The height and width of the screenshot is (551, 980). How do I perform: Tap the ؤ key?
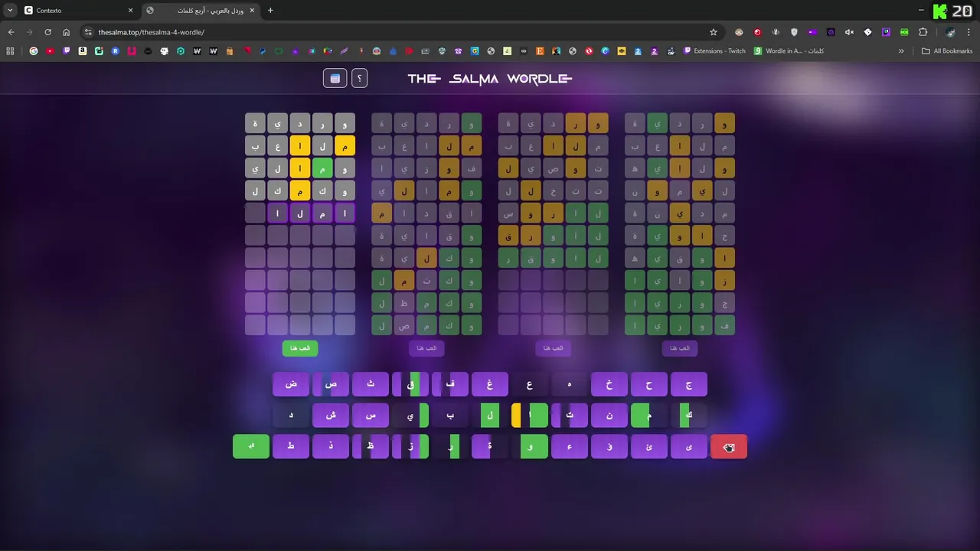[x=609, y=447]
